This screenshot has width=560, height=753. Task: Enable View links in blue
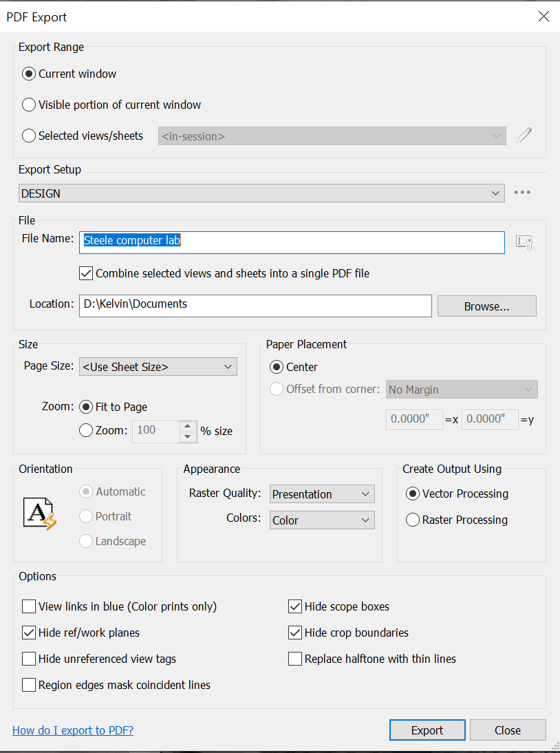tap(28, 606)
